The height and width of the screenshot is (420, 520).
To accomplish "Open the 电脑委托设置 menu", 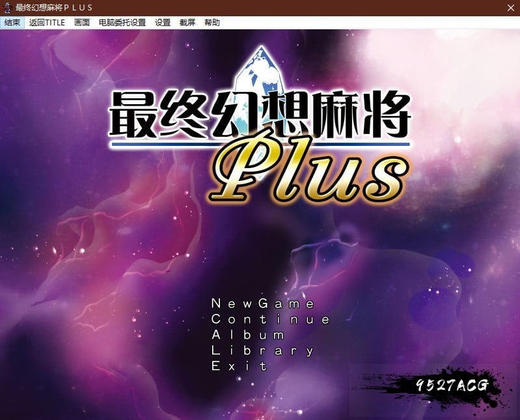I will coord(122,23).
